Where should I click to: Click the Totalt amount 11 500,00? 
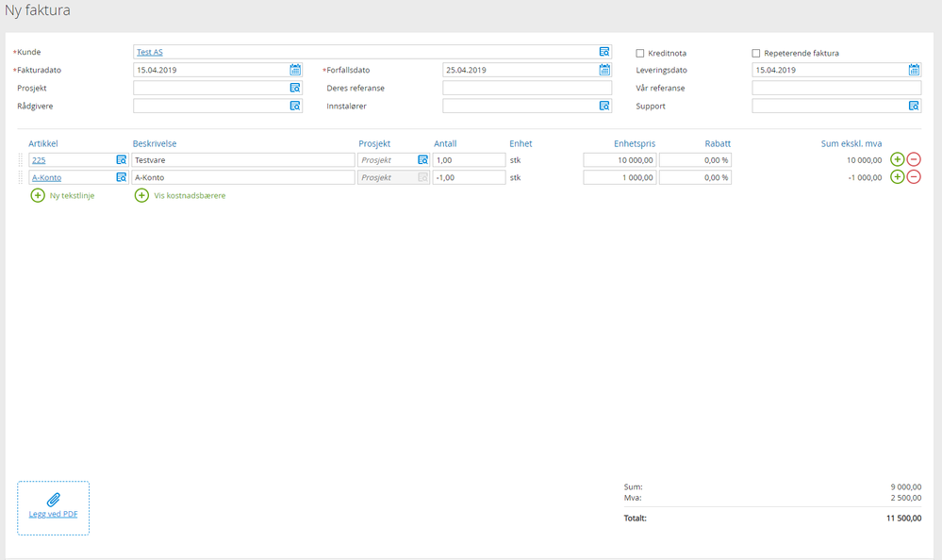(903, 518)
